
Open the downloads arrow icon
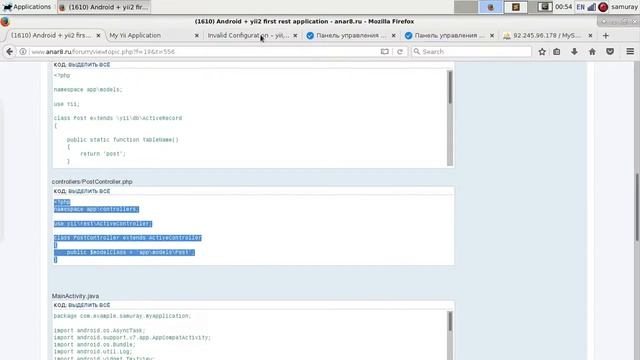tap(574, 51)
